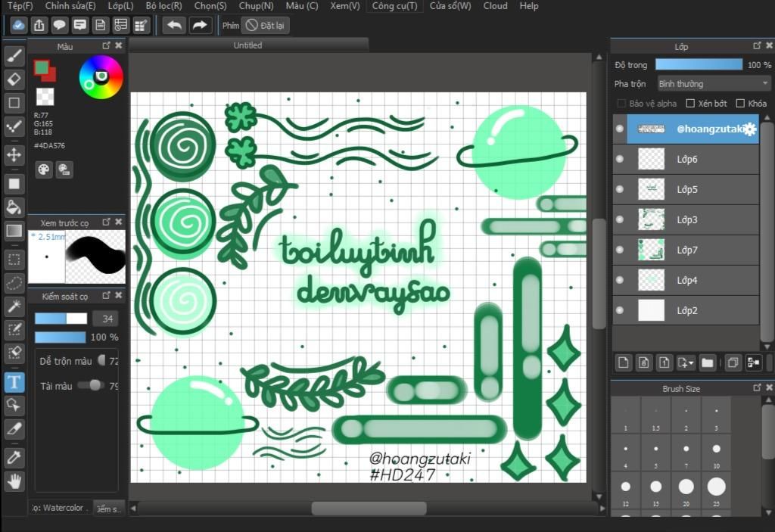775x532 pixels.
Task: Select the Brush tool
Action: pos(14,56)
